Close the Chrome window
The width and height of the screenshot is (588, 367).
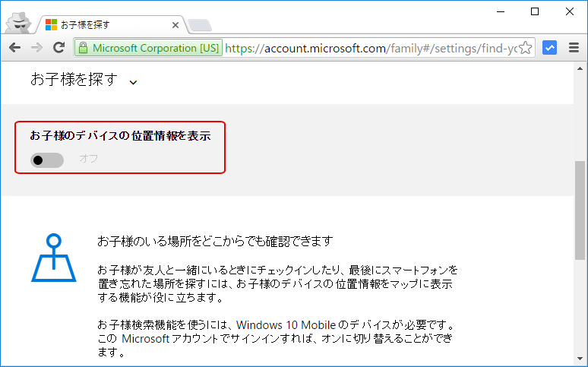tap(570, 12)
